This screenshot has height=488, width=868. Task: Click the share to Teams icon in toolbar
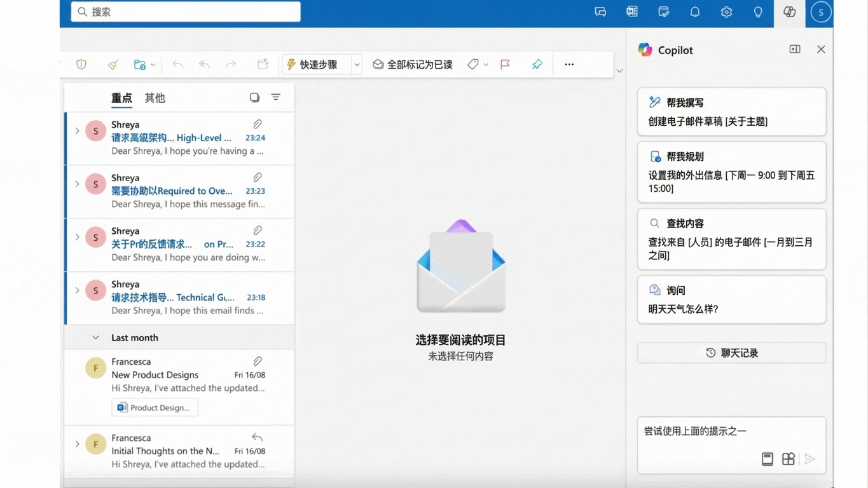[x=263, y=64]
